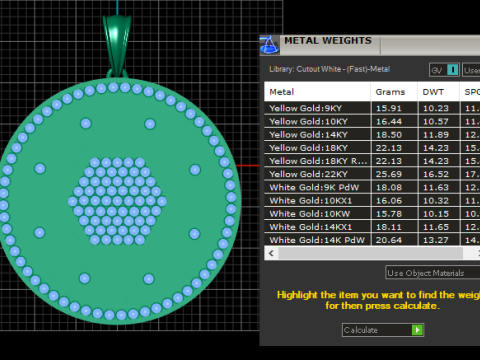This screenshot has height=360, width=480.
Task: Click the 18.50 grams value
Action: point(389,135)
